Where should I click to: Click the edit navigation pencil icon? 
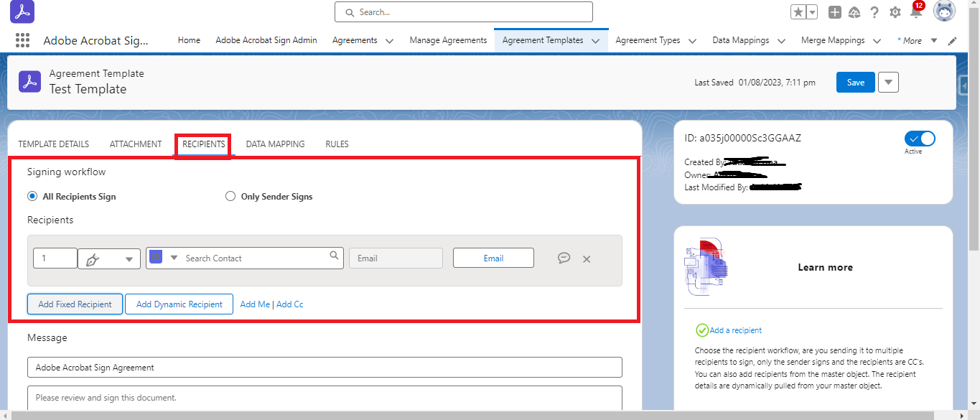click(x=953, y=41)
